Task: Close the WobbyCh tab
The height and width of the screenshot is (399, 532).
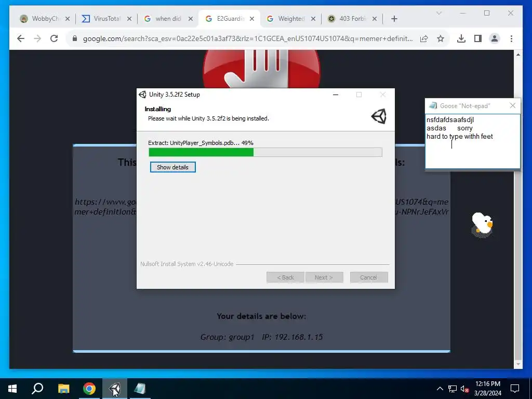Action: 68,19
